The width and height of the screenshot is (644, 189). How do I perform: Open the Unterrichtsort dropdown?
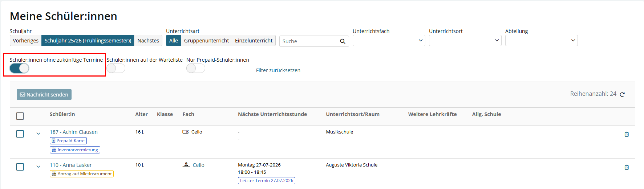tap(465, 41)
